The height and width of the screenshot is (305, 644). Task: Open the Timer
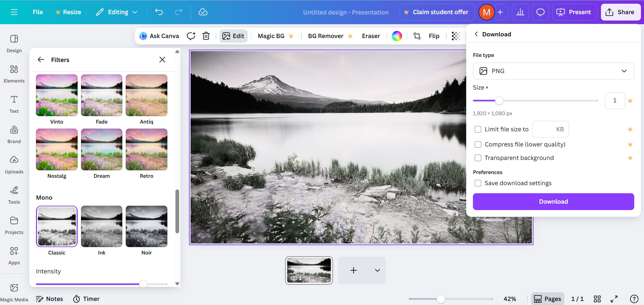click(86, 299)
